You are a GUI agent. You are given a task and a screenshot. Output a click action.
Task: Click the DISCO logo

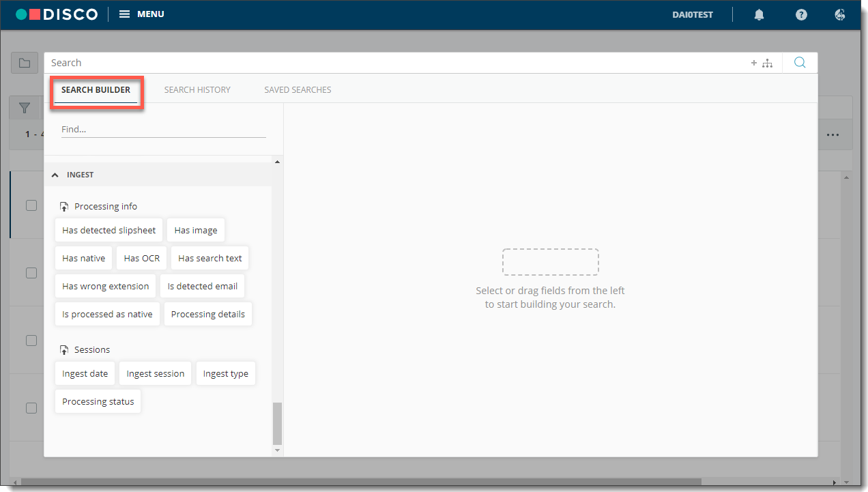(57, 14)
